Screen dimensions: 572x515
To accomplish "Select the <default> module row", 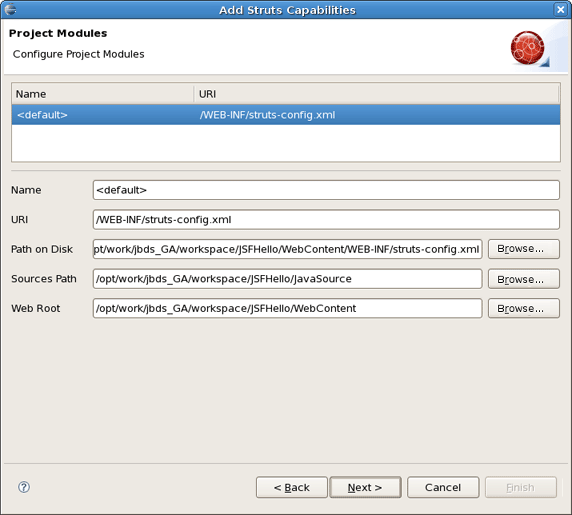I will 286,115.
